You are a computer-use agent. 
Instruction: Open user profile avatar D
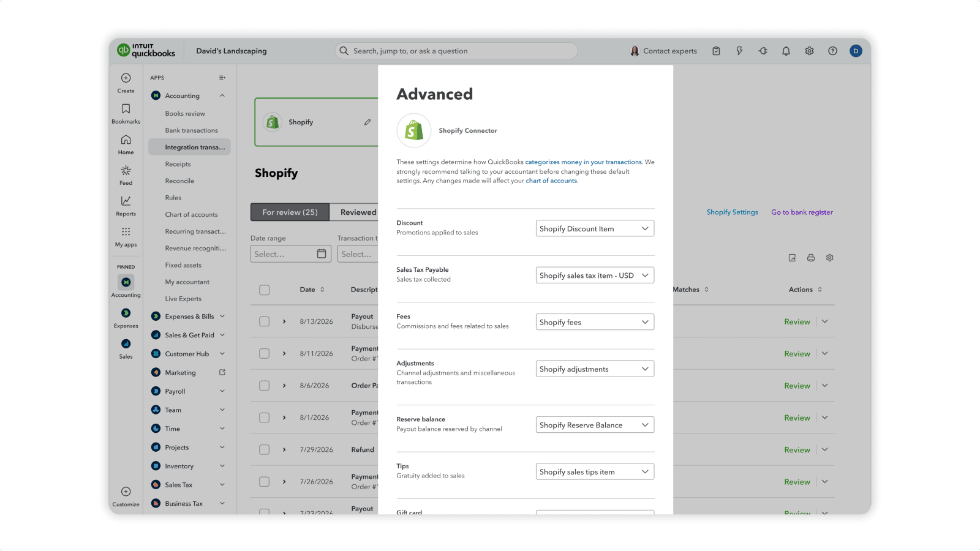(x=856, y=51)
